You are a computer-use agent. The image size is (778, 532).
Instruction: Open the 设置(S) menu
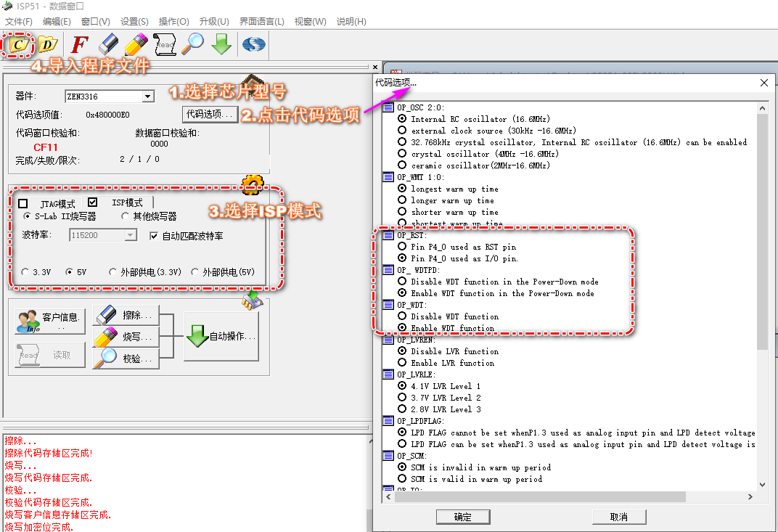(134, 21)
